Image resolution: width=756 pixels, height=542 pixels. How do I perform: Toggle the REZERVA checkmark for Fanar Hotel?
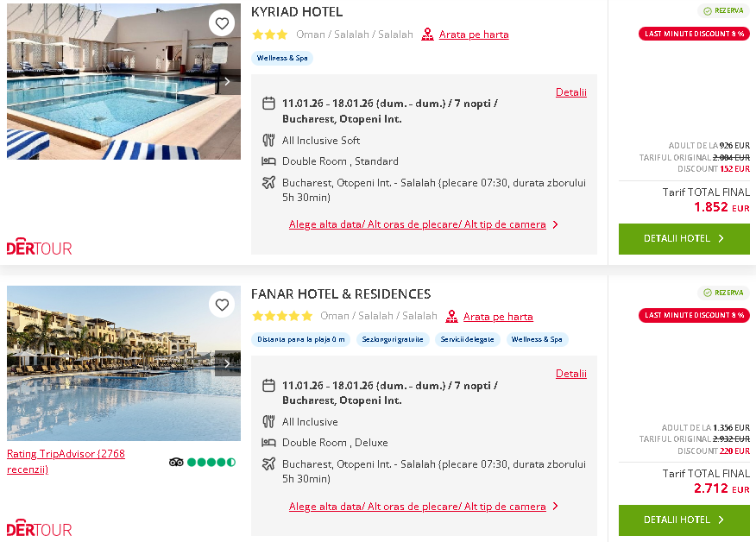(x=708, y=293)
